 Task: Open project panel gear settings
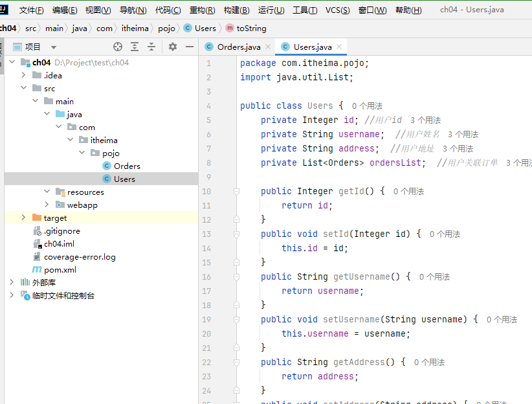[173, 47]
